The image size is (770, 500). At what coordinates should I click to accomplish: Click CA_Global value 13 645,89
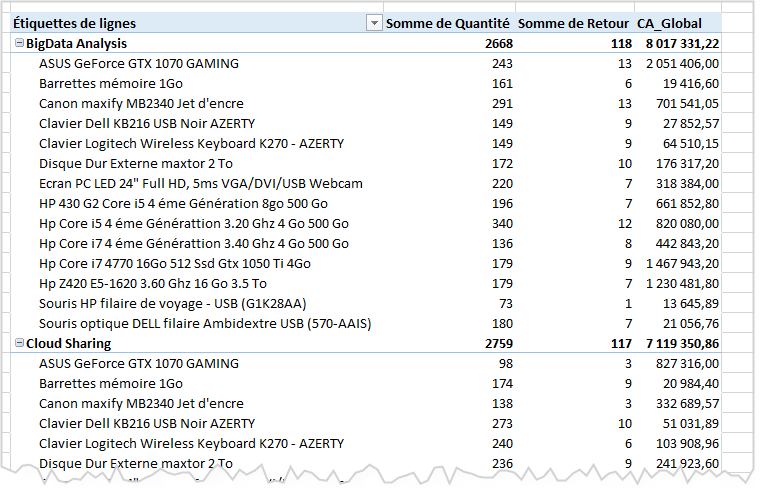(691, 304)
